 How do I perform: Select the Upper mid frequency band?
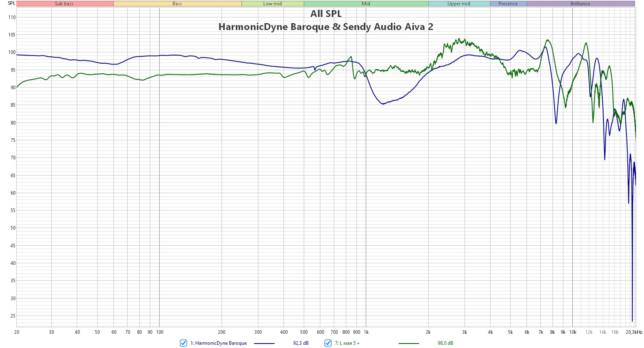(x=459, y=4)
